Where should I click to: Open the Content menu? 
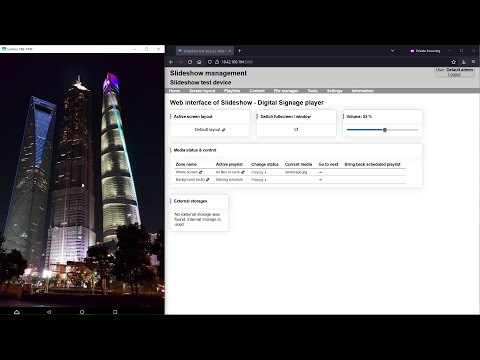pyautogui.click(x=257, y=91)
